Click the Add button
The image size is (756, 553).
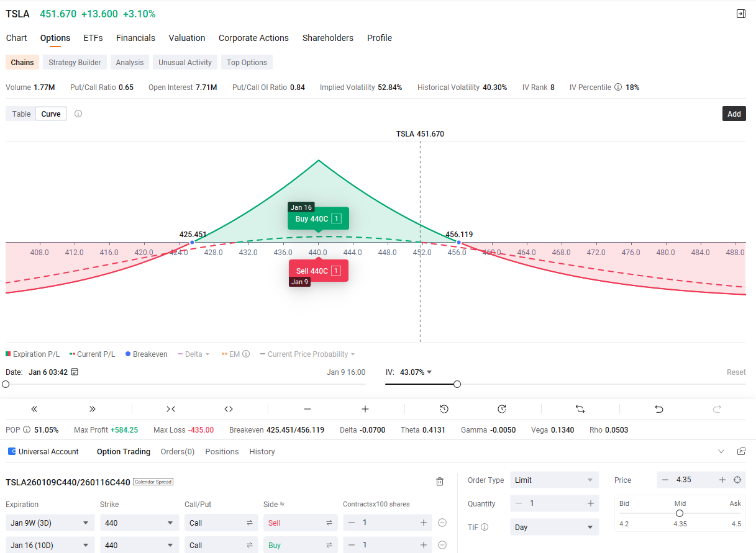coord(734,114)
